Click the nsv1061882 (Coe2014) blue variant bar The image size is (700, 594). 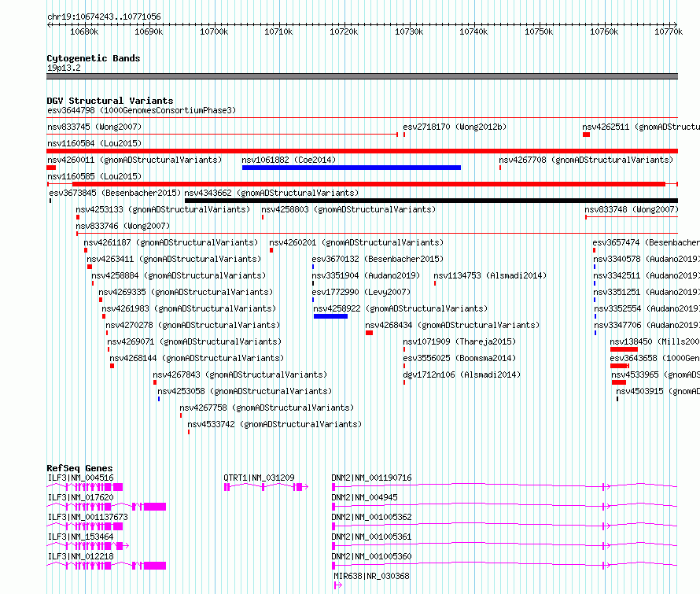pyautogui.click(x=352, y=168)
